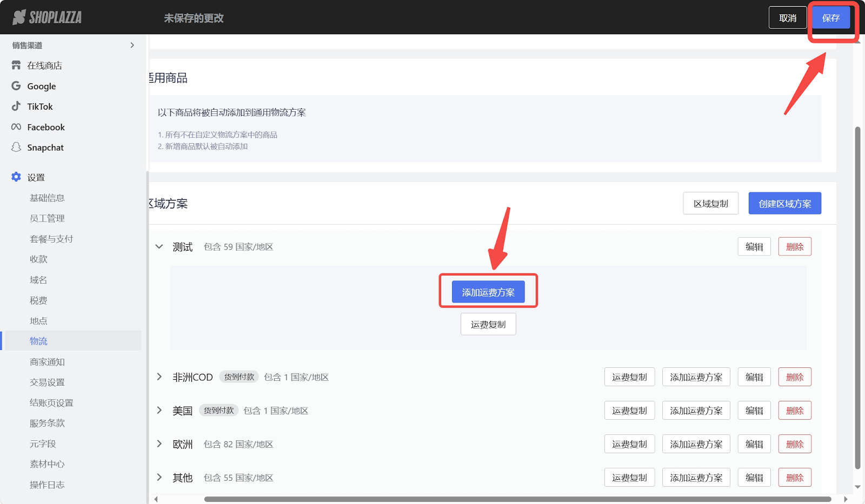865x504 pixels.
Task: Open the TikTok channel icon
Action: pos(16,106)
